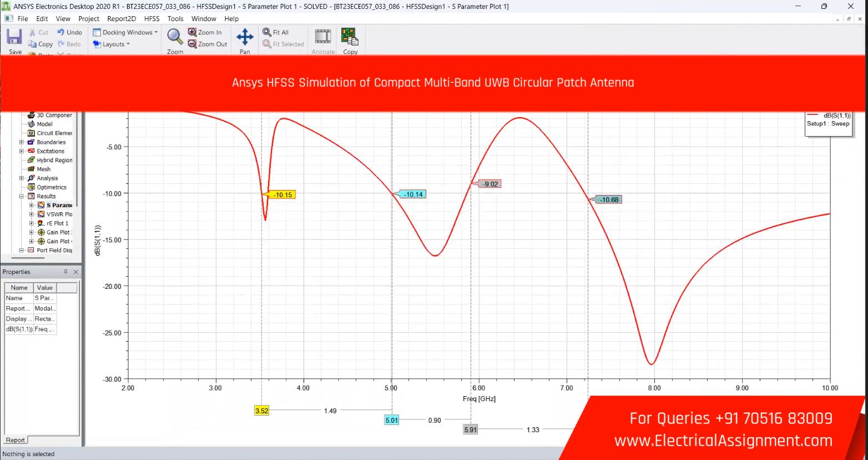Image resolution: width=868 pixels, height=460 pixels.
Task: Open the Window menu
Action: [x=204, y=18]
